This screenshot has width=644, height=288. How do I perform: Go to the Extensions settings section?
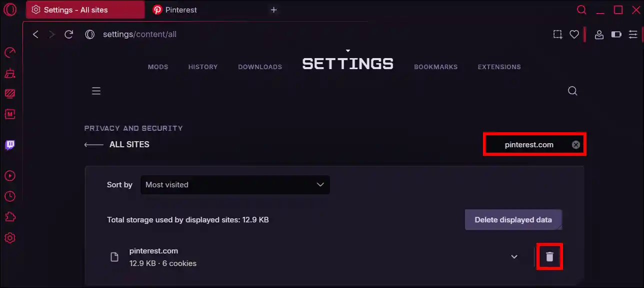pyautogui.click(x=499, y=67)
